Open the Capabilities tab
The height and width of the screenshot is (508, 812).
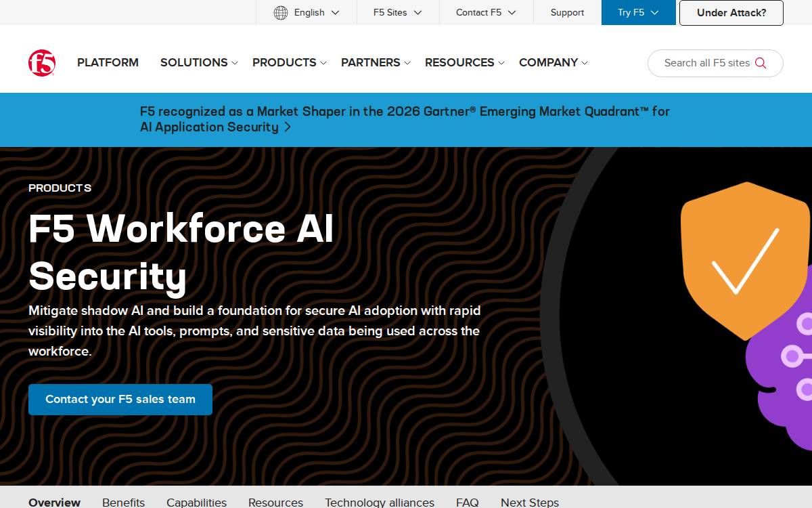[x=196, y=502]
